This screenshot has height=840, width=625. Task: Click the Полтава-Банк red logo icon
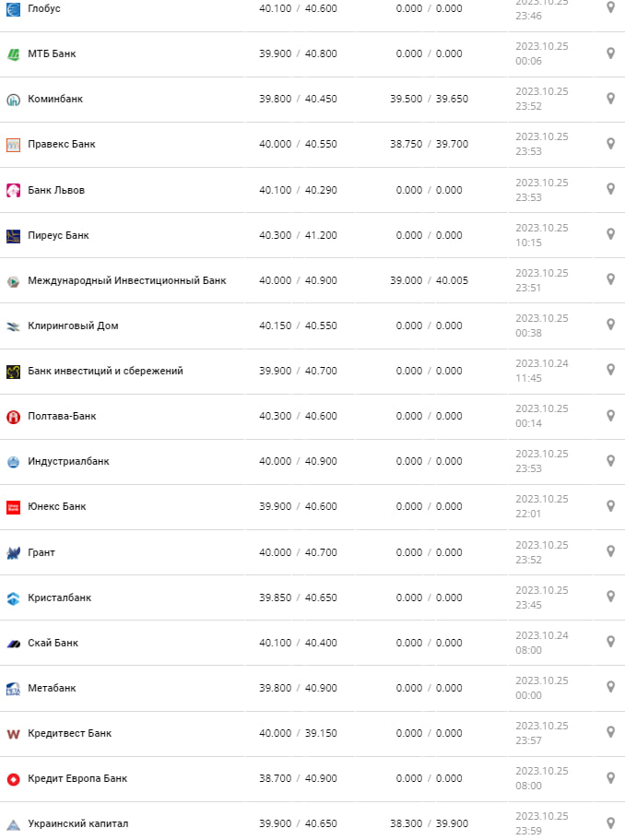[13, 417]
